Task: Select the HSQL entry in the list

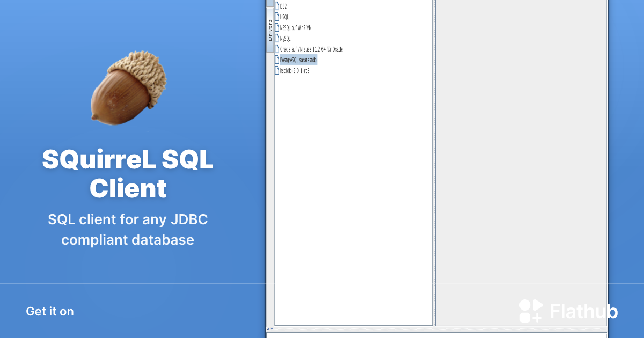Action: click(284, 17)
